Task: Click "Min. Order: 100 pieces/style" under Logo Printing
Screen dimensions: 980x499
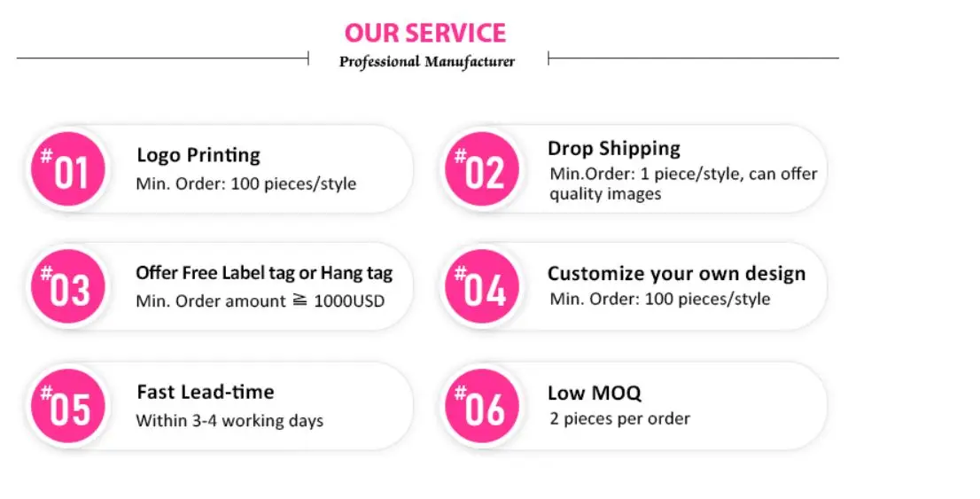Action: pos(245,184)
